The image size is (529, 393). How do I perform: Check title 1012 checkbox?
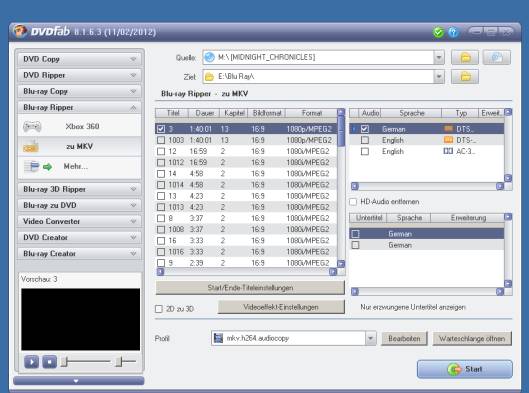tap(161, 162)
